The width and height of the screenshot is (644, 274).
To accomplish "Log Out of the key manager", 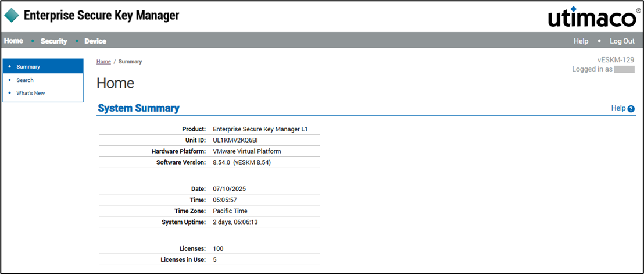I will coord(622,41).
